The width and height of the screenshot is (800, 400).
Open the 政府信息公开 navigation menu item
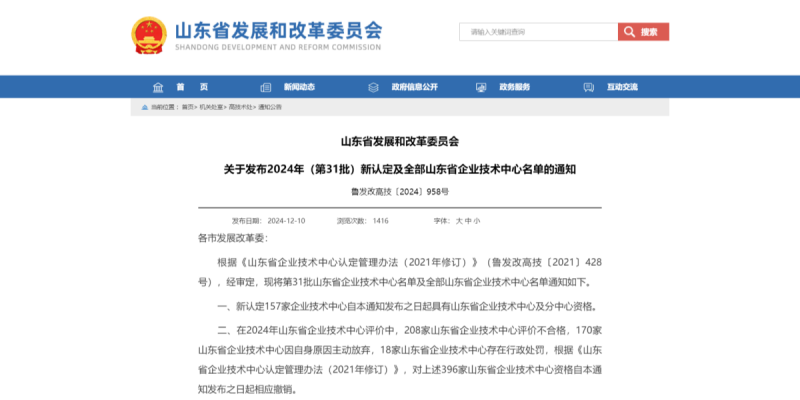(x=415, y=87)
